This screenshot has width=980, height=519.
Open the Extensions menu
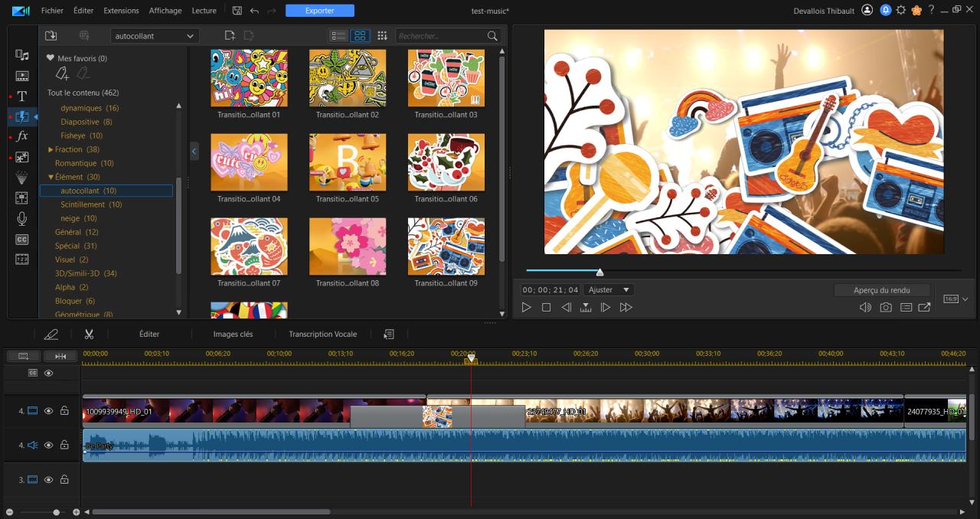(x=121, y=11)
